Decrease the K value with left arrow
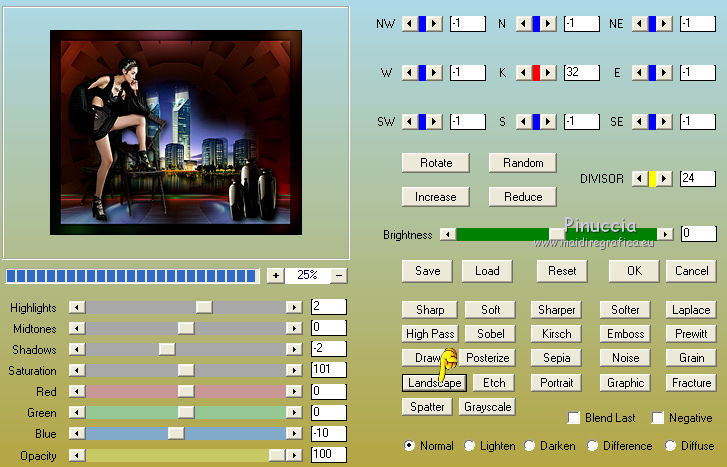This screenshot has height=467, width=727. coord(524,73)
